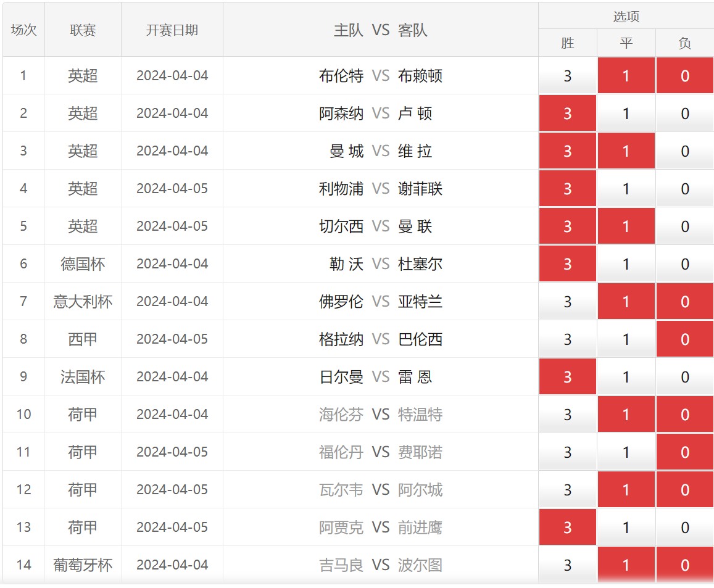Select loss (0) for 切尔西 vs 曼联
This screenshot has height=588, width=714.
point(685,226)
